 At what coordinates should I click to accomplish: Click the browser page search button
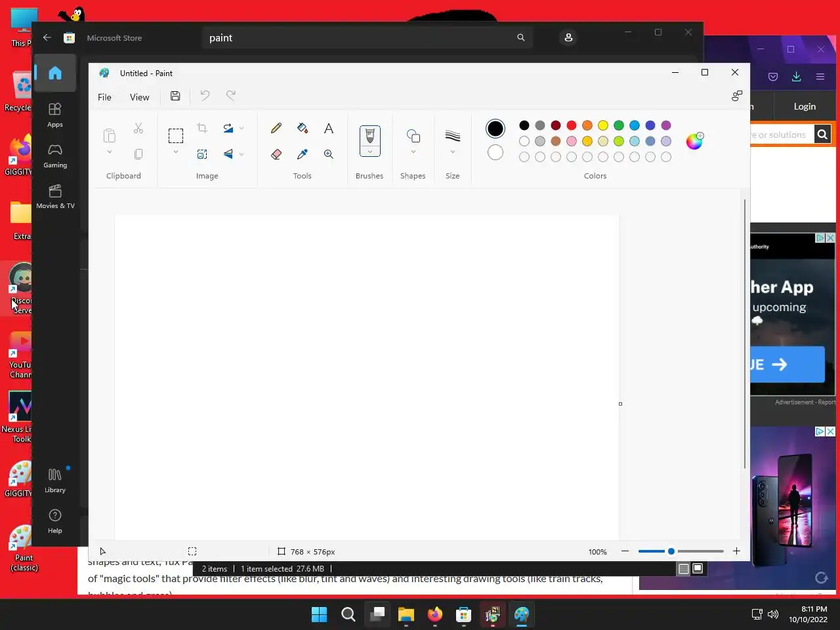coord(822,135)
